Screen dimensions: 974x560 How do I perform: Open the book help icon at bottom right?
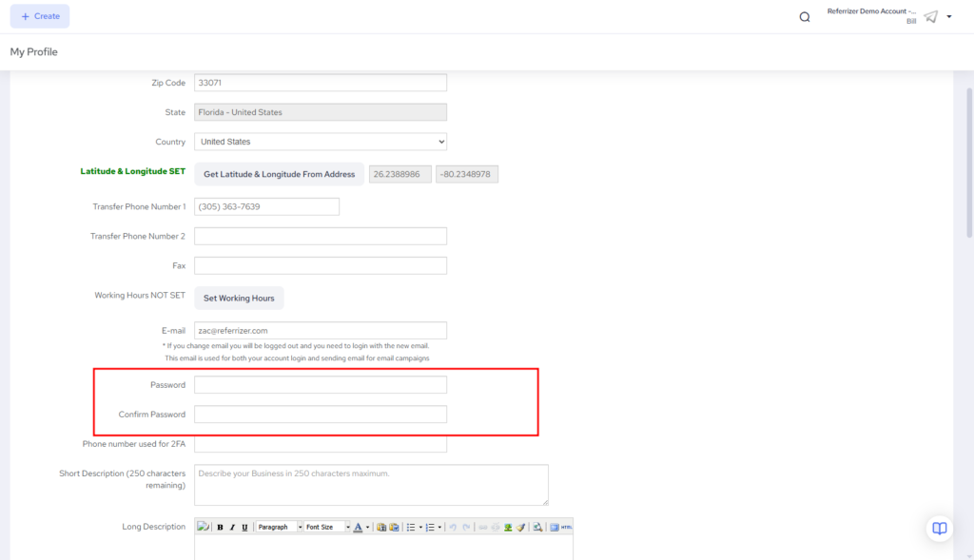click(x=939, y=529)
